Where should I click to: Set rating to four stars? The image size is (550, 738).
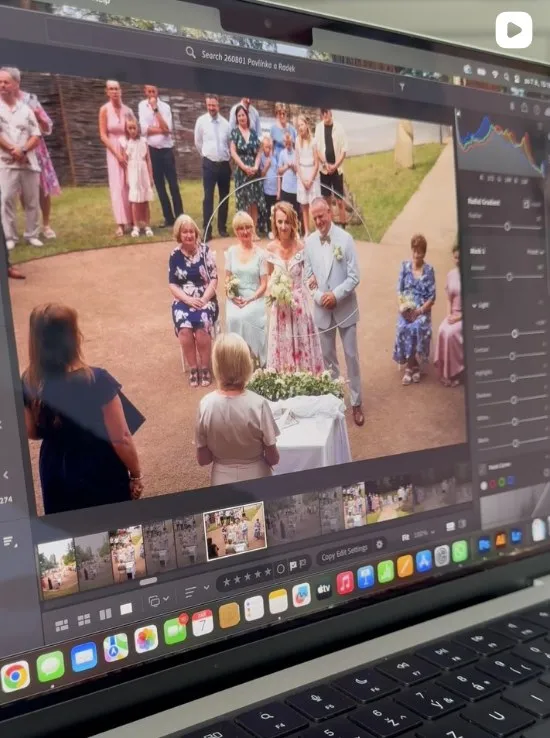coord(258,575)
